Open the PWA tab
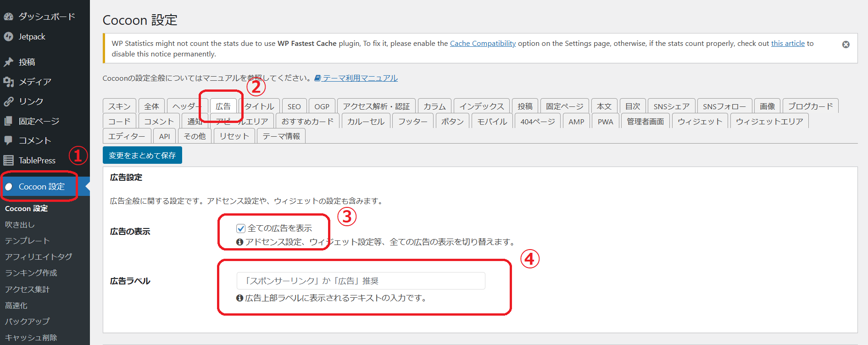The image size is (868, 345). tap(606, 121)
